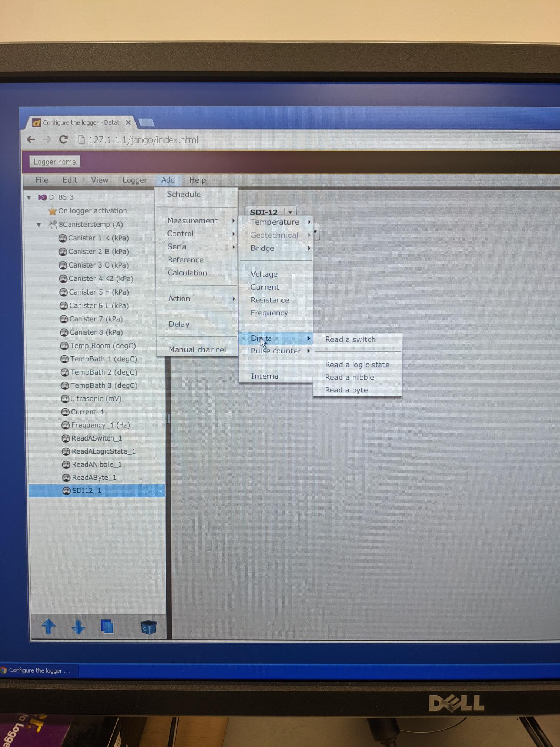Click the star icon for logger activation

click(x=52, y=211)
